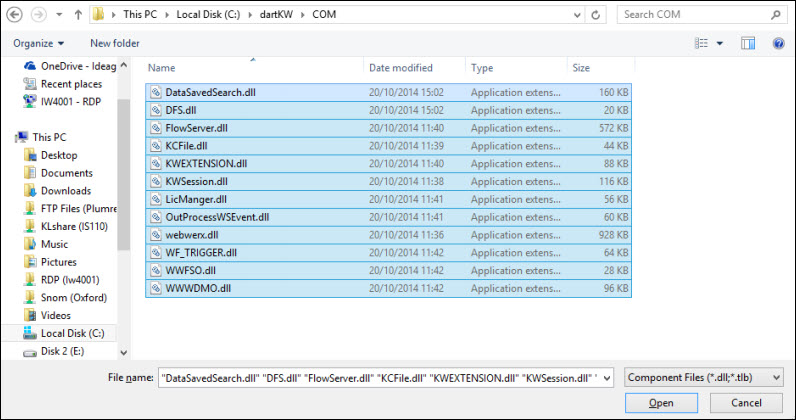796x420 pixels.
Task: Select the webwerx.dll file icon
Action: [x=156, y=235]
